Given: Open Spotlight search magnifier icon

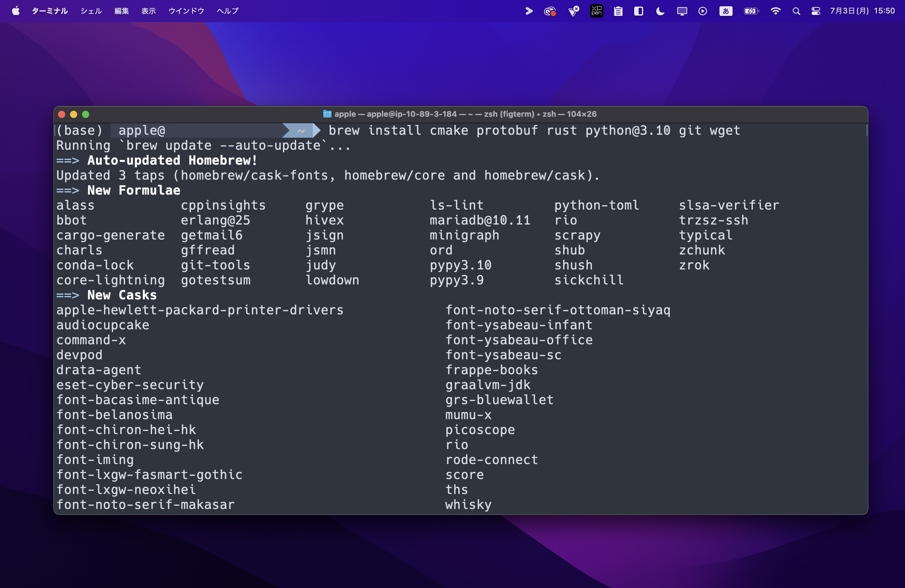Looking at the screenshot, I should point(796,11).
